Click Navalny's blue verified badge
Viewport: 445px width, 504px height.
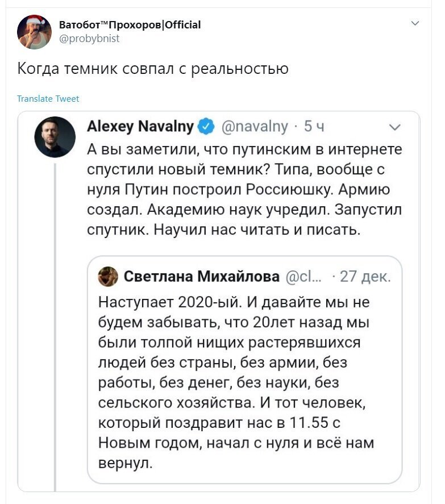tap(206, 126)
